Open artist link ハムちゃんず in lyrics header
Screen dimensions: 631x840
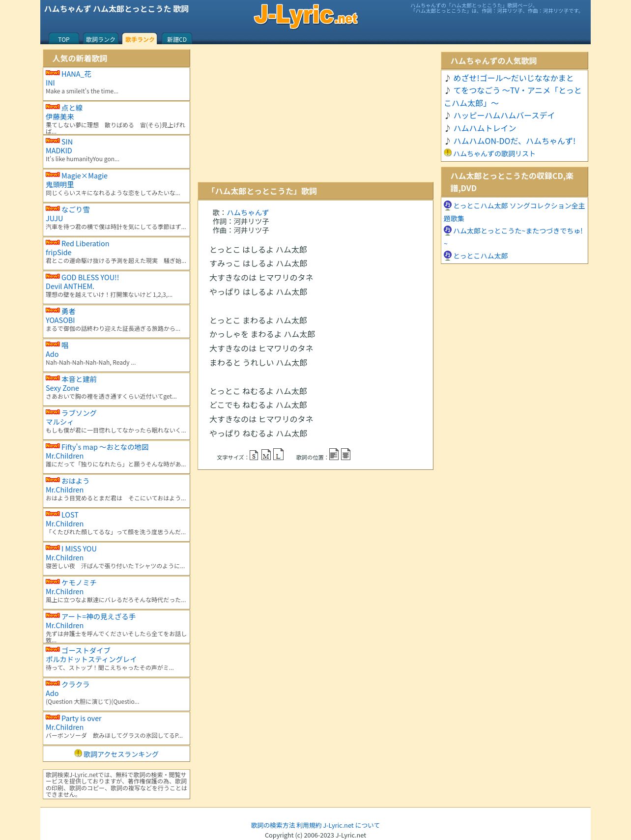tap(248, 212)
